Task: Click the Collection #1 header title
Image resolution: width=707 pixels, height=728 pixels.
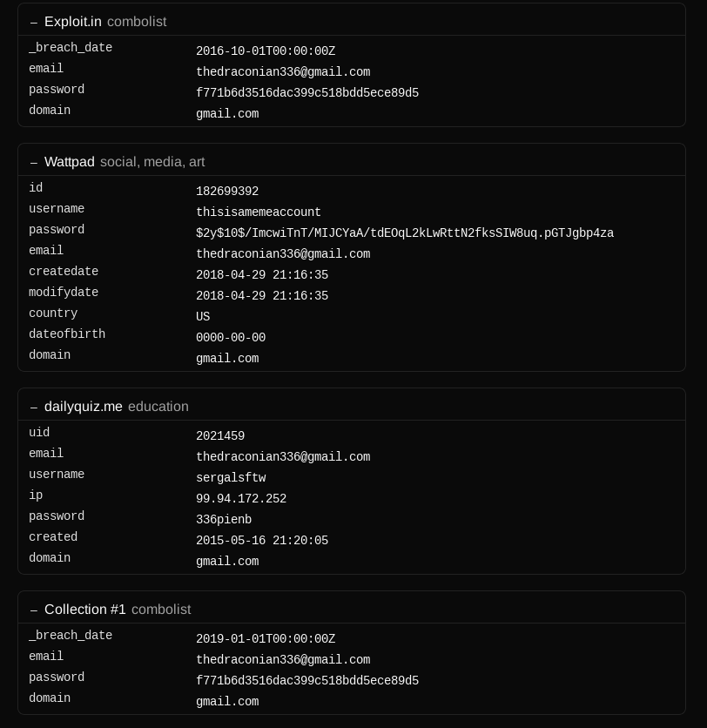Action: click(x=85, y=610)
